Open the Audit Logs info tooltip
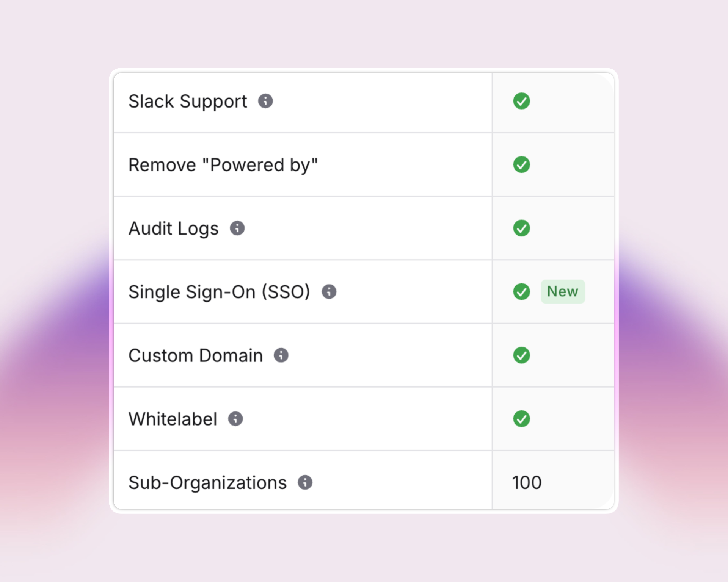Image resolution: width=728 pixels, height=582 pixels. pos(237,228)
